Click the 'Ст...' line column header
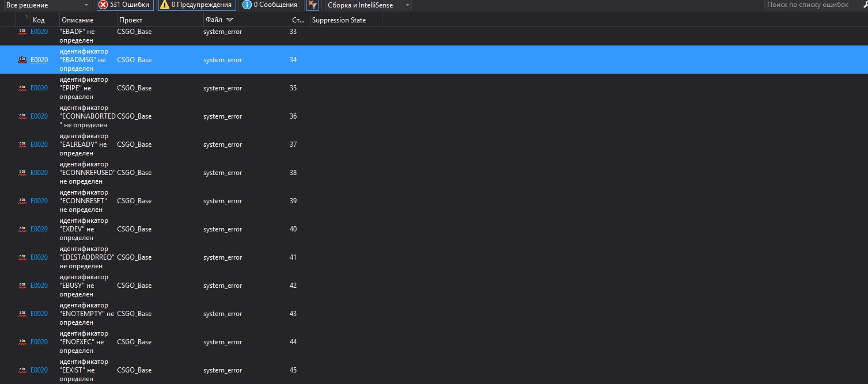Image resolution: width=868 pixels, height=384 pixels. pos(298,20)
